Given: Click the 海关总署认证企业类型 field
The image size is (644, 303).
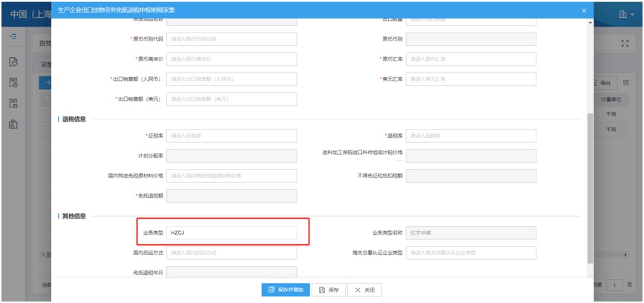Looking at the screenshot, I should (x=470, y=253).
